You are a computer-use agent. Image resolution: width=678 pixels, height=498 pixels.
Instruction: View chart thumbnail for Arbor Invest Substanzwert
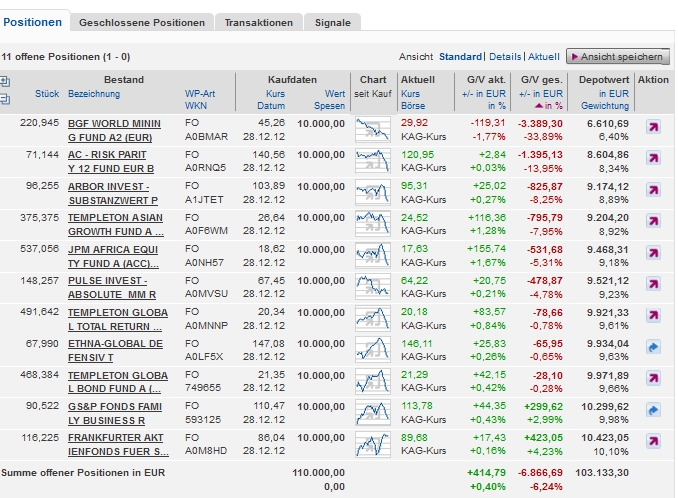373,192
